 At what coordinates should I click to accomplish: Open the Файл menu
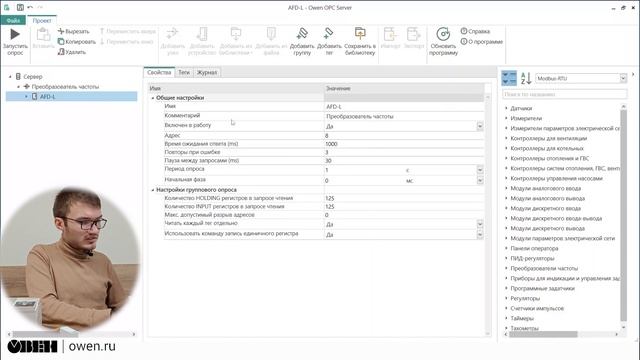pyautogui.click(x=13, y=20)
